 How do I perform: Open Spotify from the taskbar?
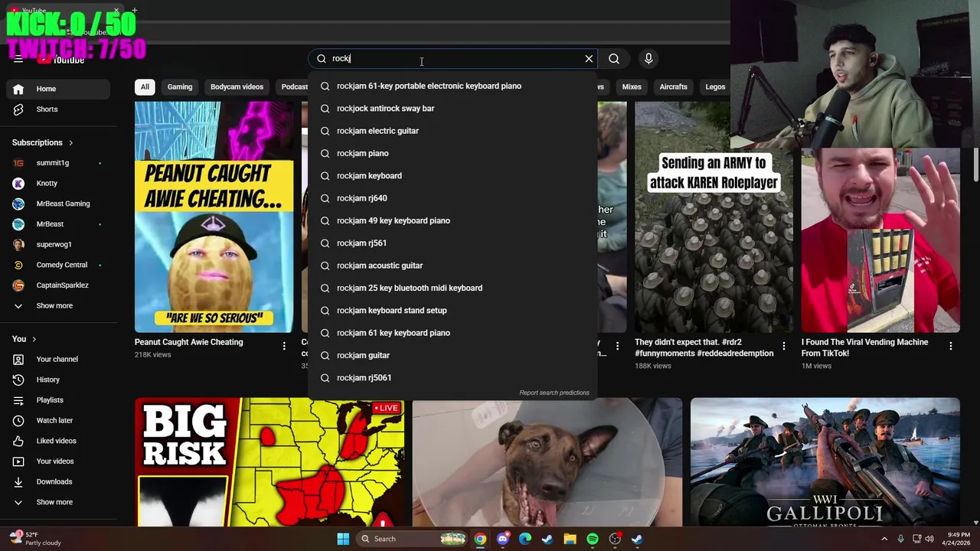pyautogui.click(x=593, y=539)
